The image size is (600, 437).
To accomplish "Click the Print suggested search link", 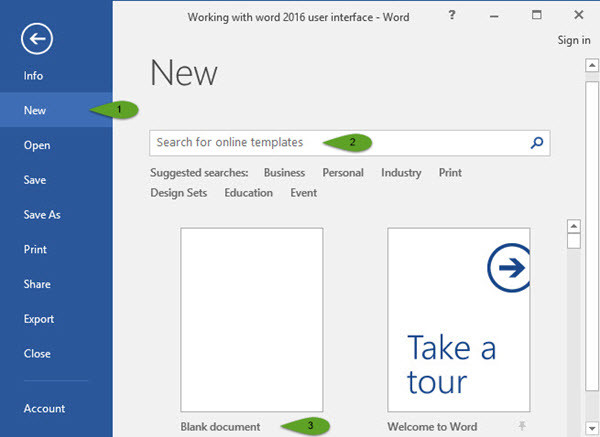I will point(450,173).
